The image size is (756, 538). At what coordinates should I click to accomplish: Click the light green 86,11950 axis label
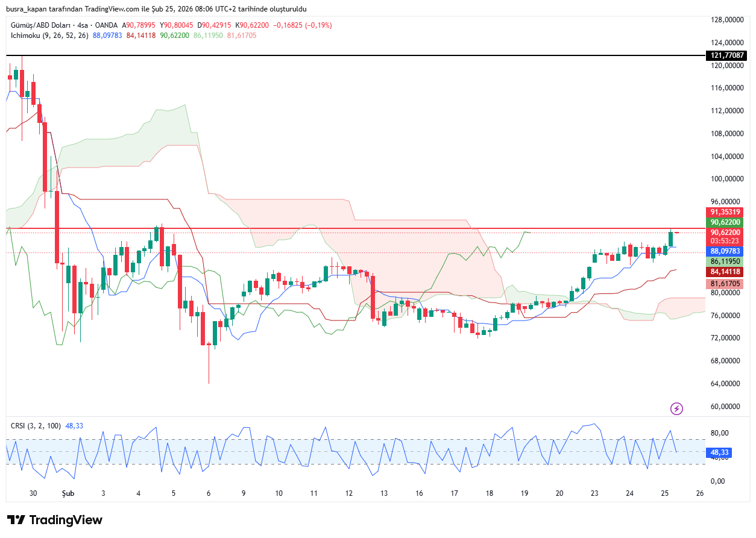point(725,262)
